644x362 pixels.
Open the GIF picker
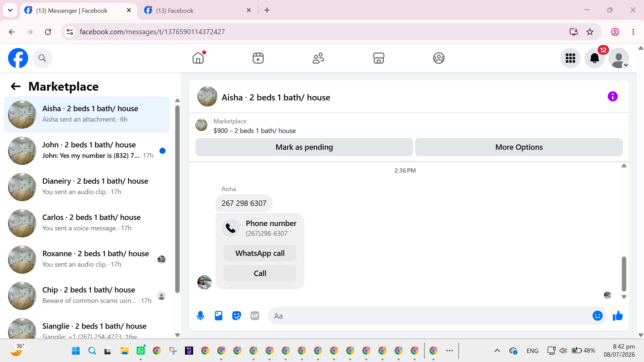pyautogui.click(x=255, y=316)
